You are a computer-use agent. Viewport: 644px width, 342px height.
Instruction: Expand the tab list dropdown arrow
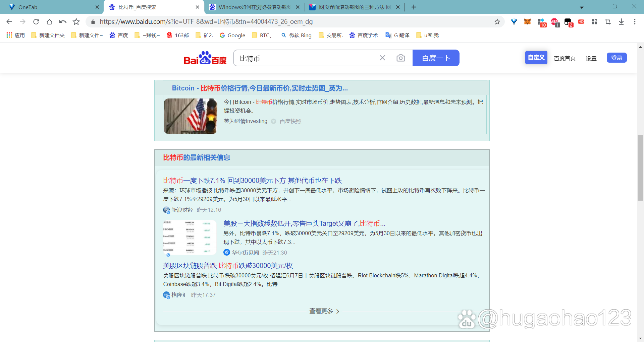tap(582, 7)
